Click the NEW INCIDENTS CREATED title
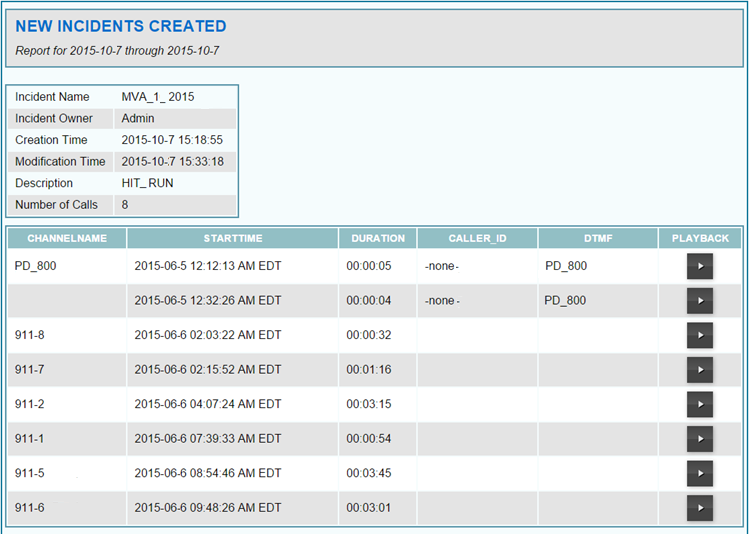 121,27
